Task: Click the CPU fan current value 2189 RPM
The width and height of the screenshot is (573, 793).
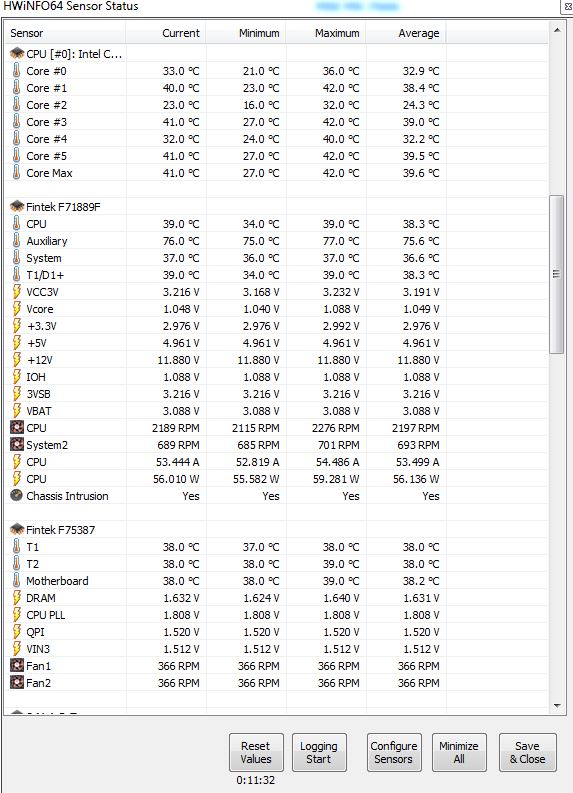Action: 175,428
